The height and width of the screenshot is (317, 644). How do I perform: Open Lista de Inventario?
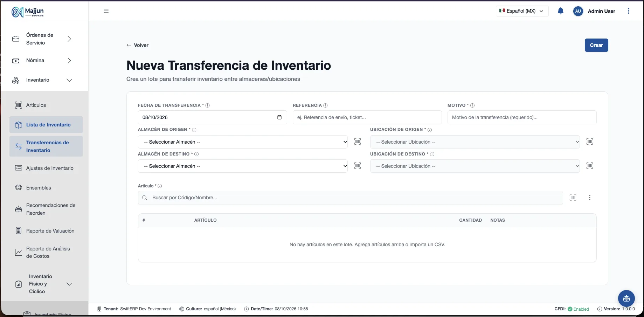(46, 125)
